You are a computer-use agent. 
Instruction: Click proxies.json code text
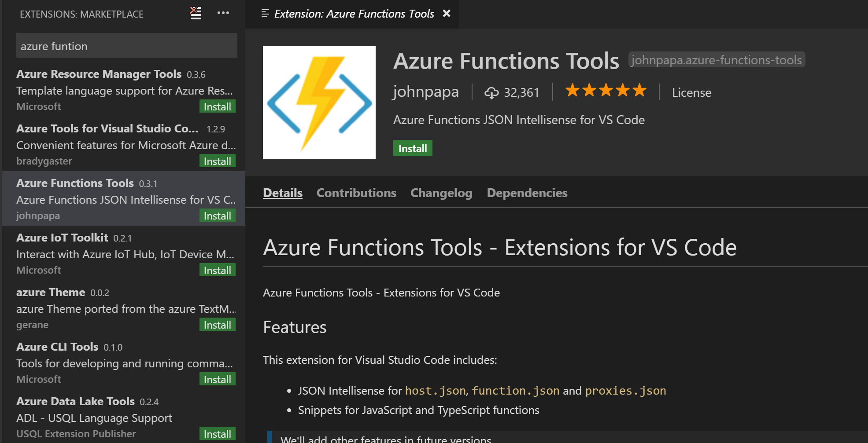tap(625, 391)
